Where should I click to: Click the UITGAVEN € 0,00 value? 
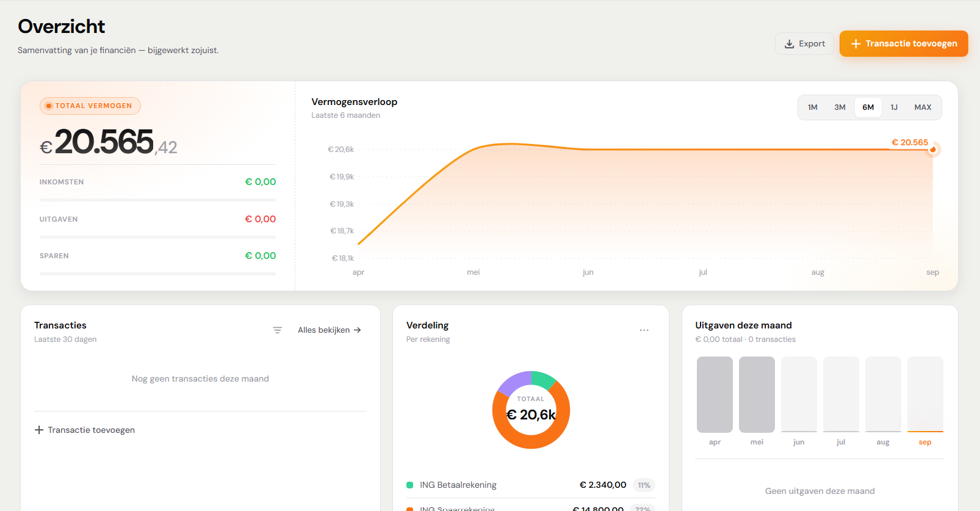261,219
